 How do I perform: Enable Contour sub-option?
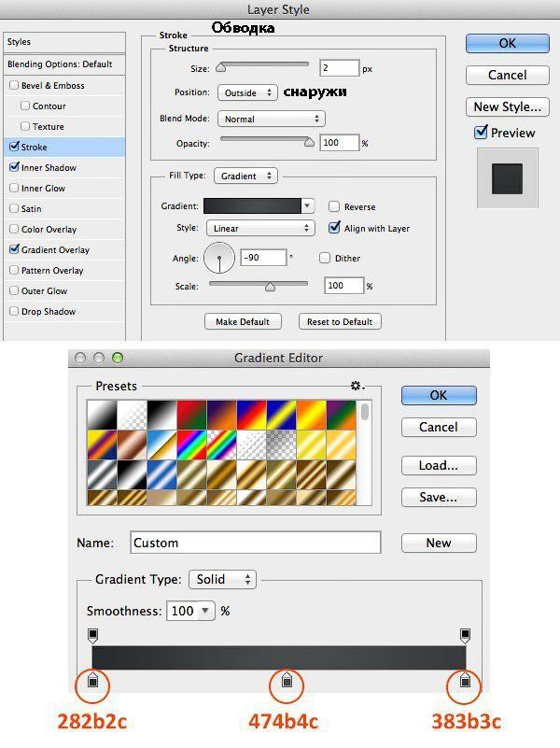pos(25,106)
